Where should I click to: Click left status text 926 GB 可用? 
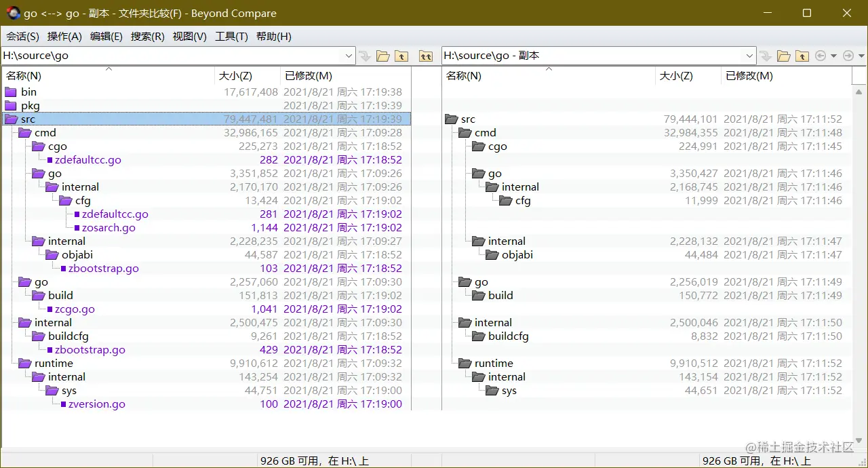[x=315, y=461]
